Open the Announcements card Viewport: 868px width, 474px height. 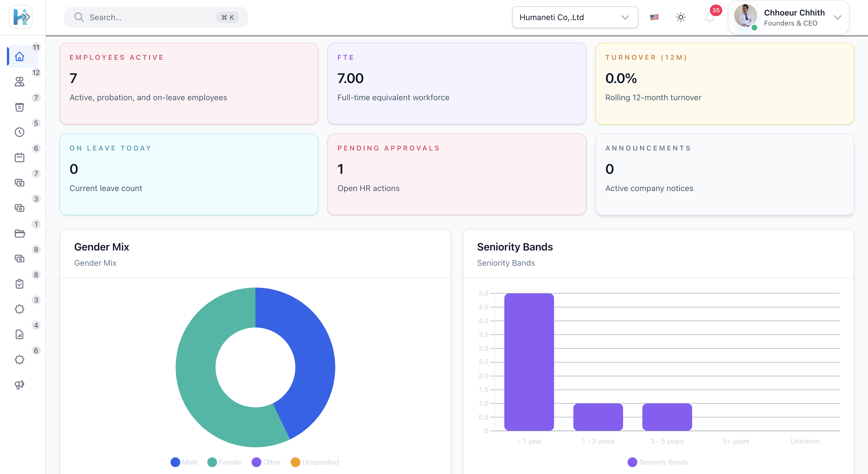(725, 174)
